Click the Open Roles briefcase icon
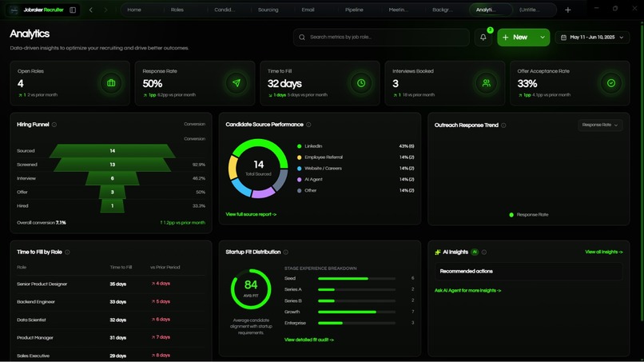Screen dimensions: 644x362 [111, 83]
